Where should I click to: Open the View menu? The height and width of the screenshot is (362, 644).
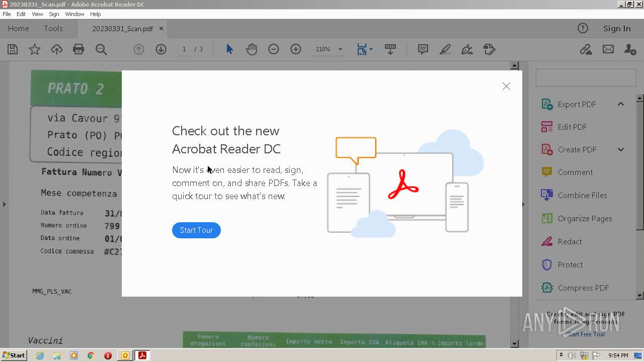pyautogui.click(x=37, y=14)
